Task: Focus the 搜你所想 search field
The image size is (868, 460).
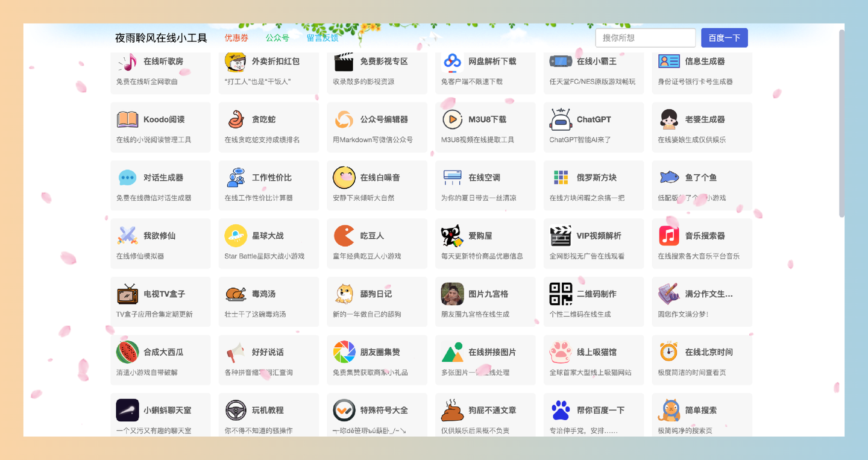Action: tap(646, 38)
